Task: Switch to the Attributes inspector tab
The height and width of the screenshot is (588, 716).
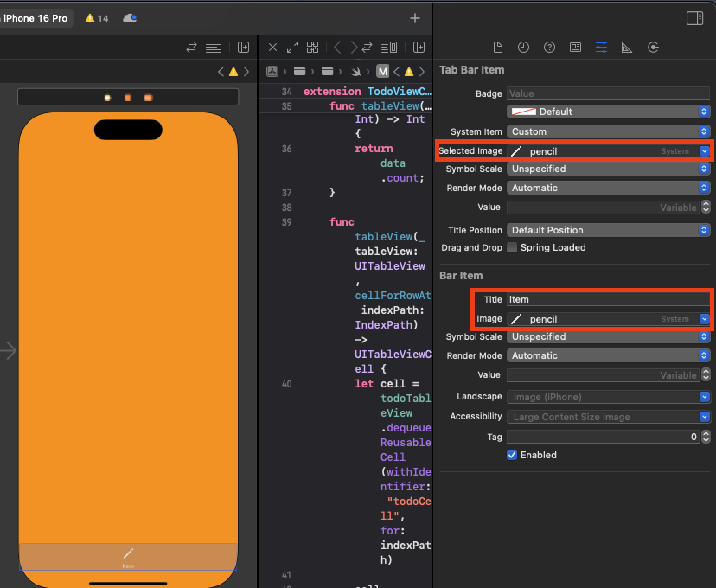Action: point(601,47)
